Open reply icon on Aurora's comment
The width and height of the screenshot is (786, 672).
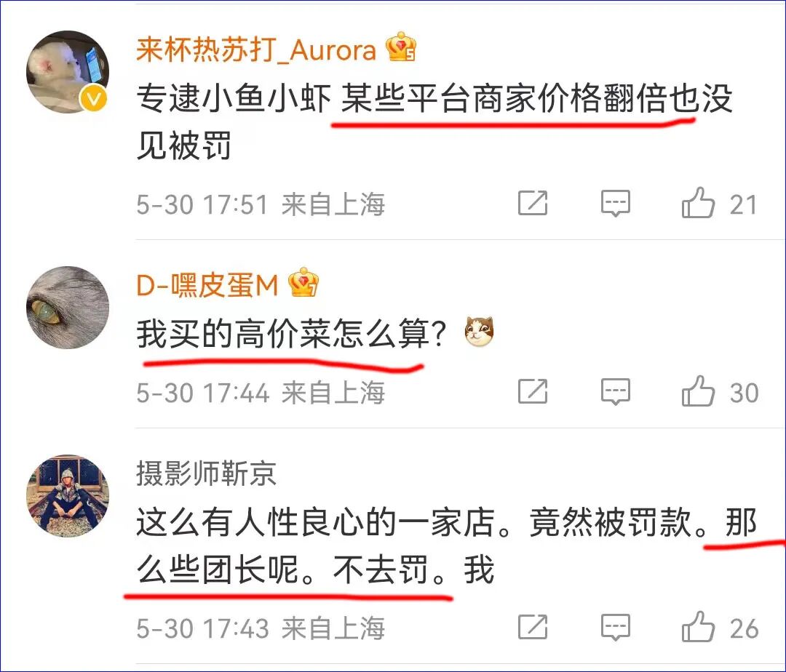click(x=616, y=204)
